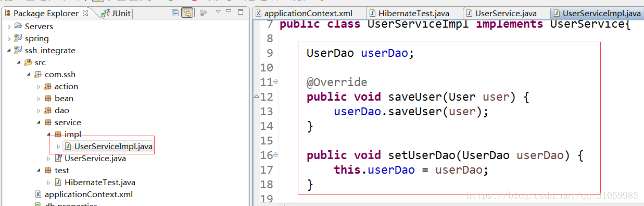Place cursor on 'UserDao userDao;' declaration

[360, 53]
